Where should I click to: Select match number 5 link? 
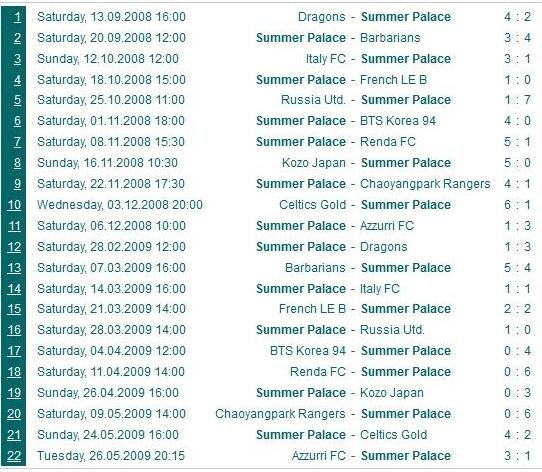(17, 100)
